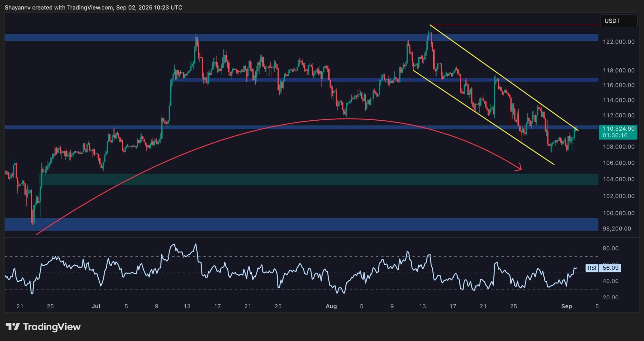The image size is (644, 341).
Task: Click the Jul label on time axis
Action: [96, 306]
